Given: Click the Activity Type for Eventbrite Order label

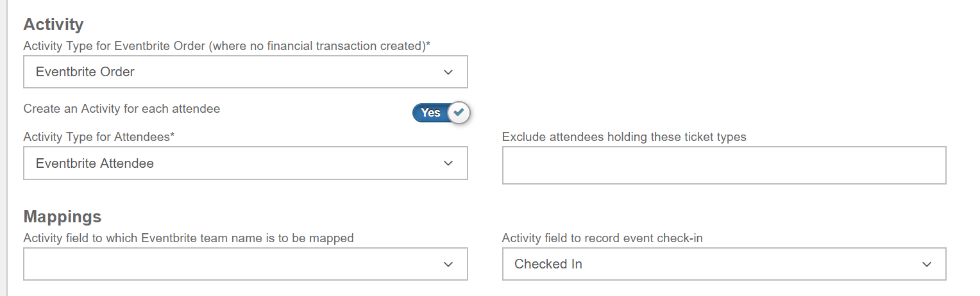Looking at the screenshot, I should 226,45.
